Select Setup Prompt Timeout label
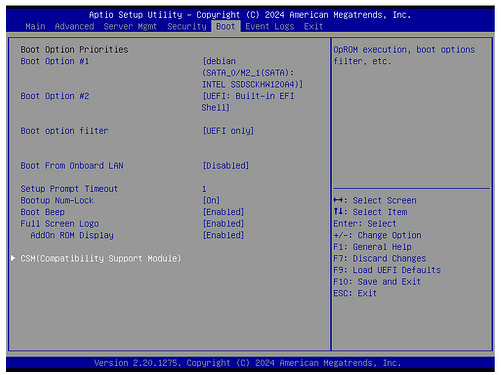Viewport: 501px width, 375px height. click(x=69, y=189)
